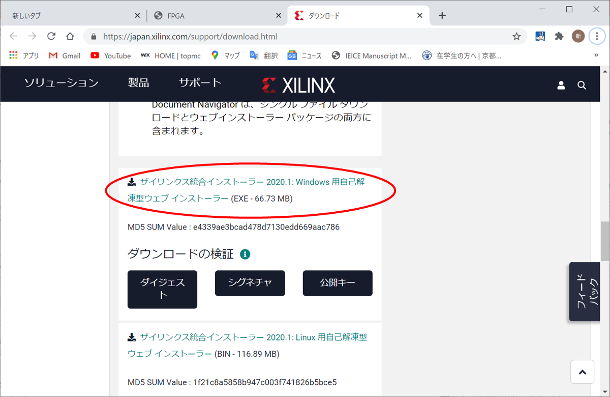Click the ダイジェスト button
This screenshot has height=397, width=610.
[162, 289]
